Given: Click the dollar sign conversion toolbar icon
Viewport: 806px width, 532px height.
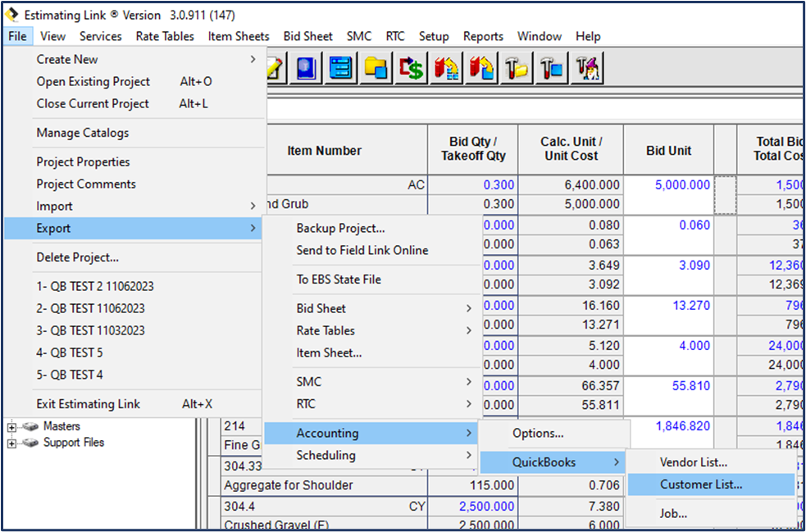Looking at the screenshot, I should click(411, 68).
